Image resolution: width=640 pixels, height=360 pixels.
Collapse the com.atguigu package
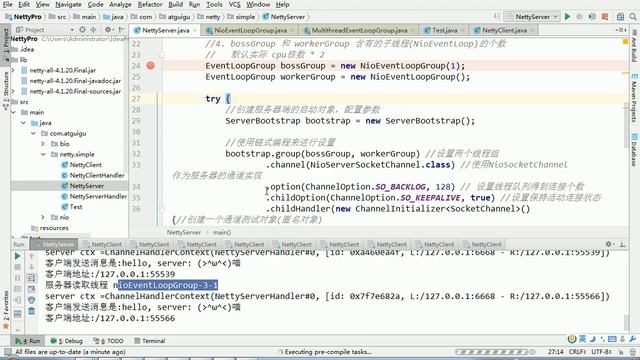coord(33,133)
